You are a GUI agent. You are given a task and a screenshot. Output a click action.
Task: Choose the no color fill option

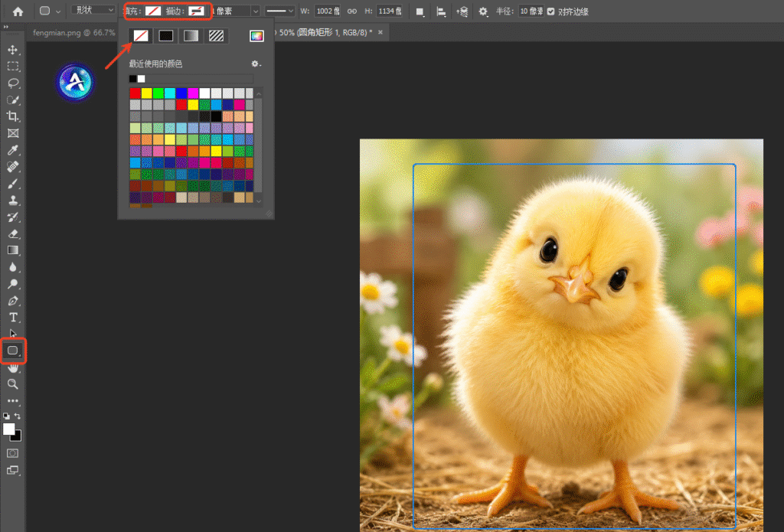pos(141,35)
